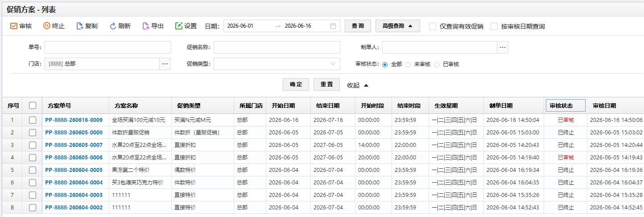
Task: Click the 查询 search button
Action: [358, 26]
